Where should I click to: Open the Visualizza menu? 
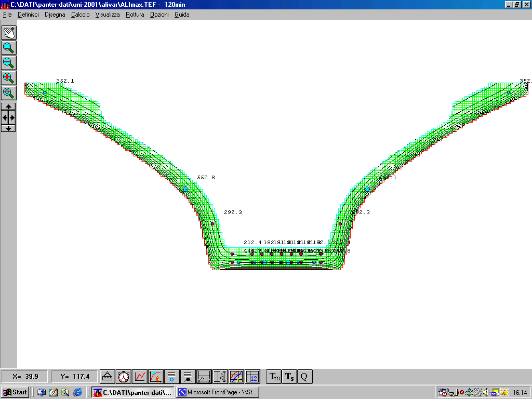click(107, 15)
